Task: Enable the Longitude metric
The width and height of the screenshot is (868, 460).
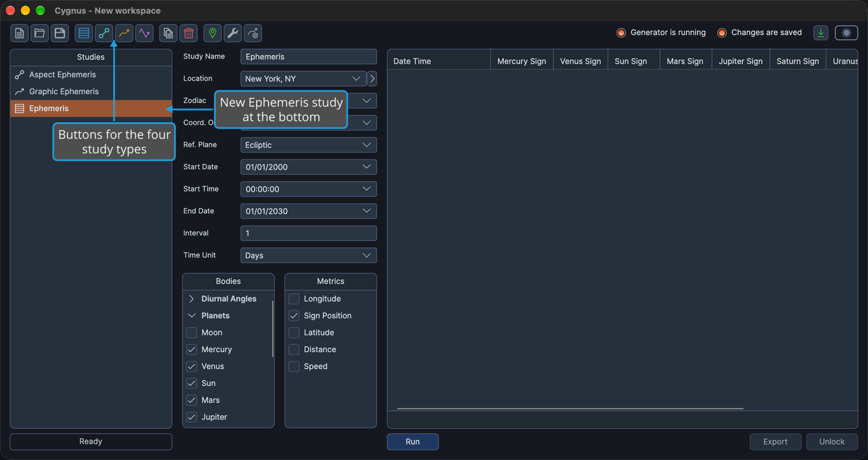Action: pos(294,299)
